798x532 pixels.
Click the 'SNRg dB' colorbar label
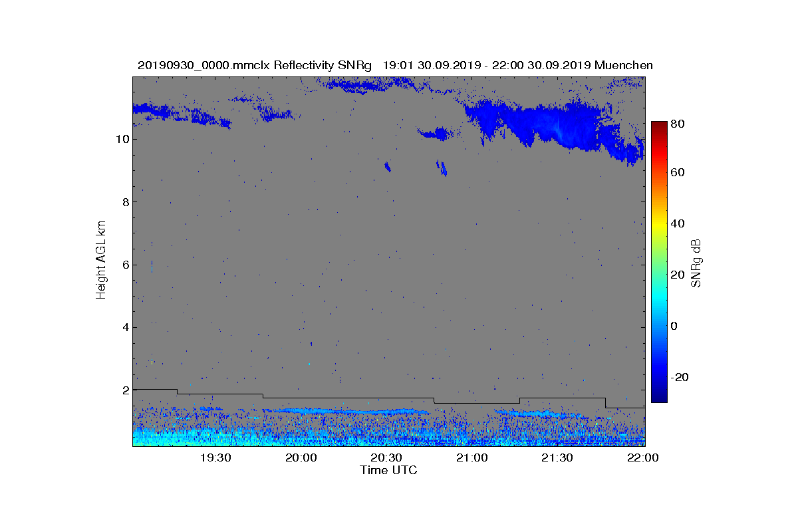pos(696,263)
